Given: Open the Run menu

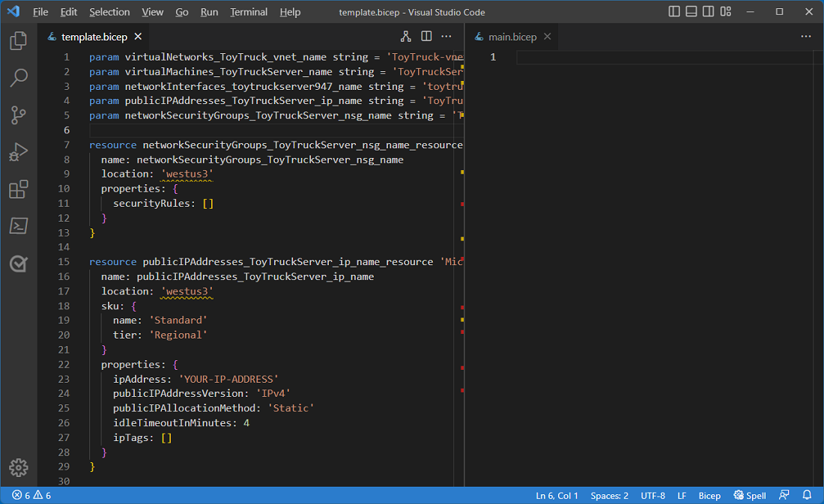Looking at the screenshot, I should point(209,11).
